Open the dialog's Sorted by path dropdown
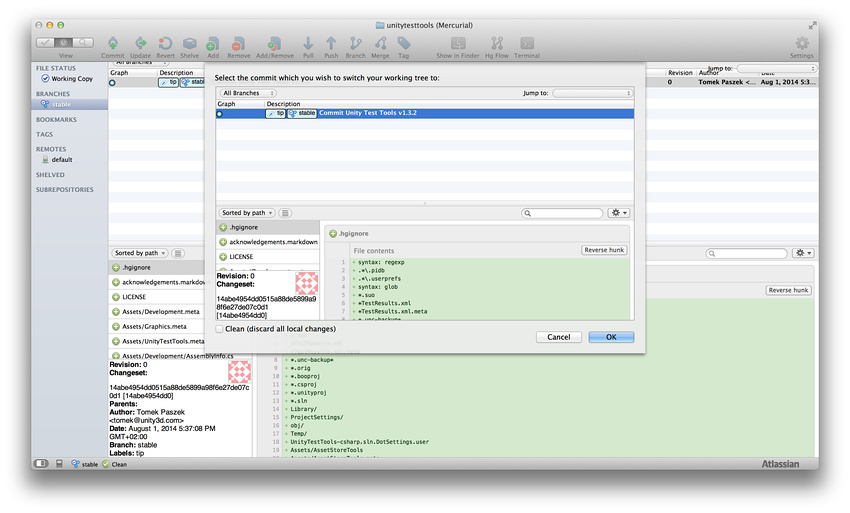The height and width of the screenshot is (513, 850). (x=247, y=213)
